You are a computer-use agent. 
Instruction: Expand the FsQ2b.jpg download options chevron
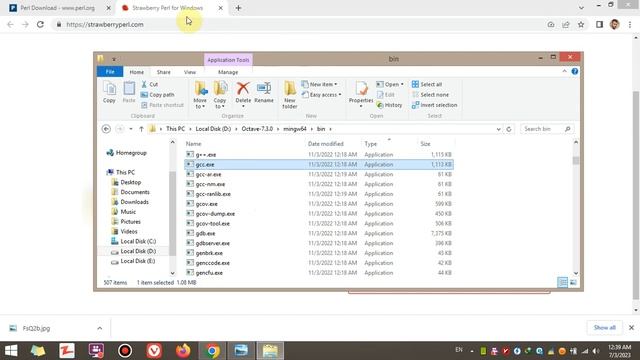pos(100,328)
